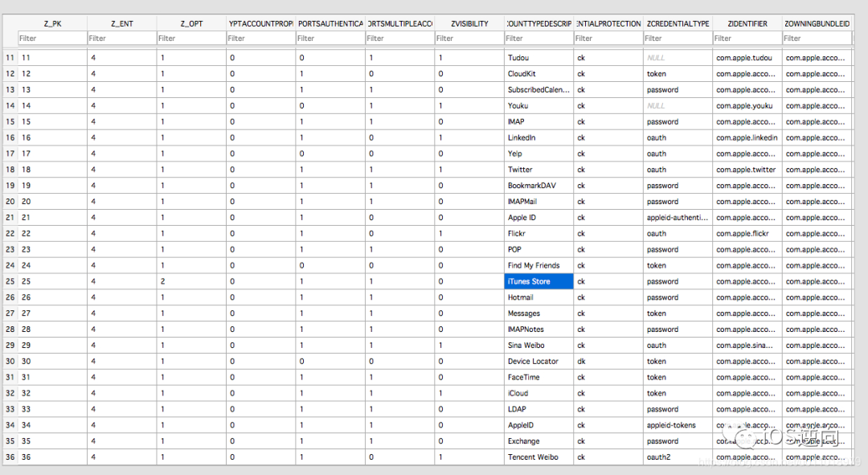Select the com.apple.youku identifier cell
868x475 pixels.
coord(747,106)
